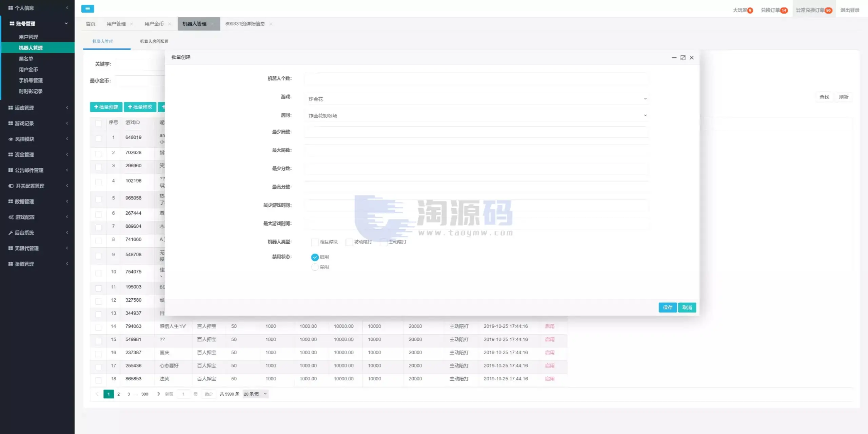Viewport: 868px width, 434px height.
Task: Focus the 最少局数 input field
Action: click(476, 132)
